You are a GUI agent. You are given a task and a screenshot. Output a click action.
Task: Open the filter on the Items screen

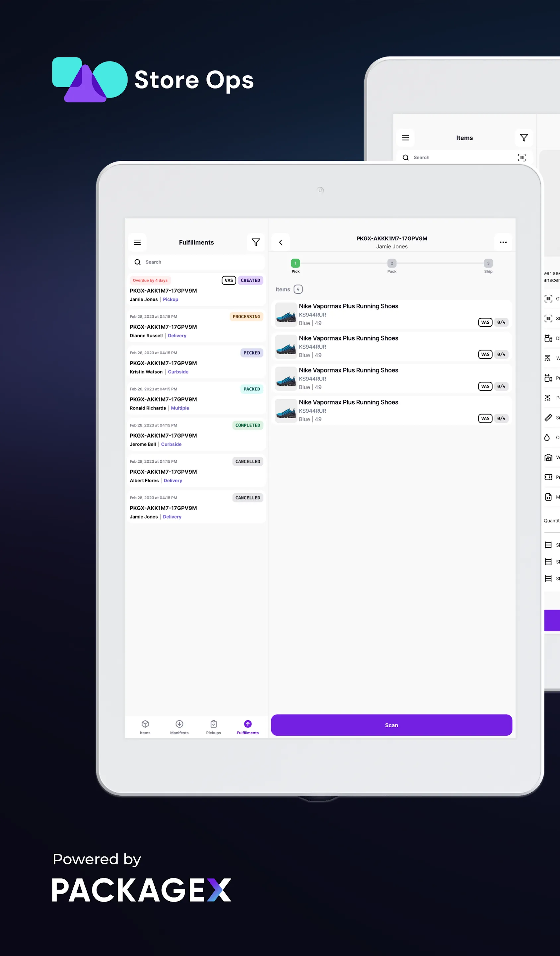pyautogui.click(x=524, y=137)
